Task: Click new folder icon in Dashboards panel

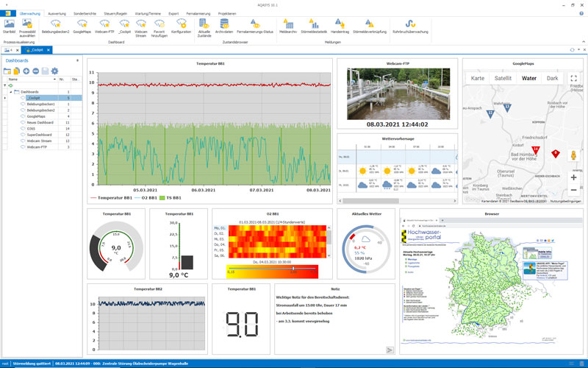Action: [7, 71]
